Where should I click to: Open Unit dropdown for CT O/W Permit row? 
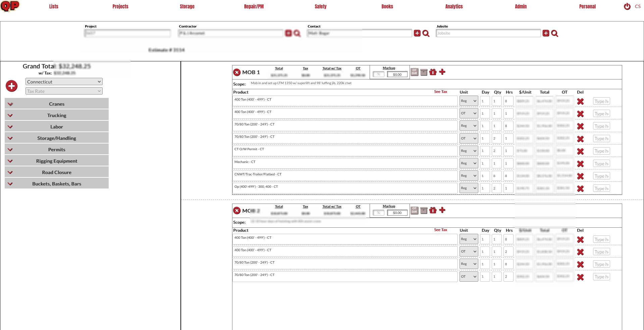pos(469,151)
